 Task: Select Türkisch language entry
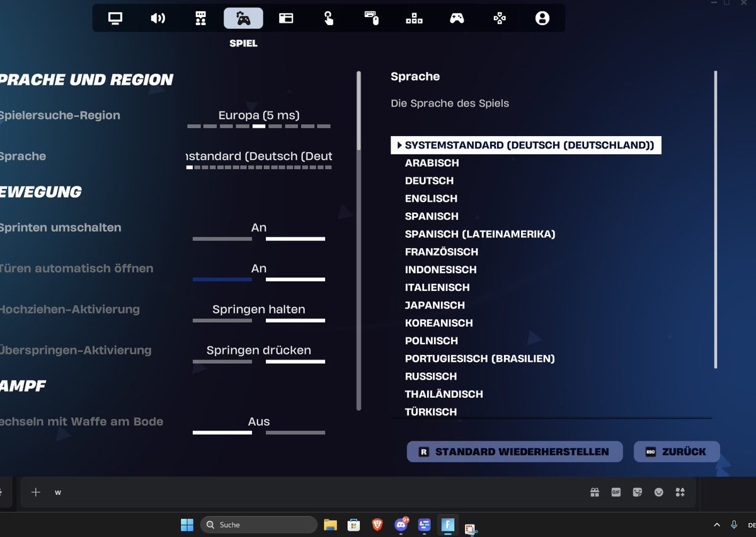point(431,412)
